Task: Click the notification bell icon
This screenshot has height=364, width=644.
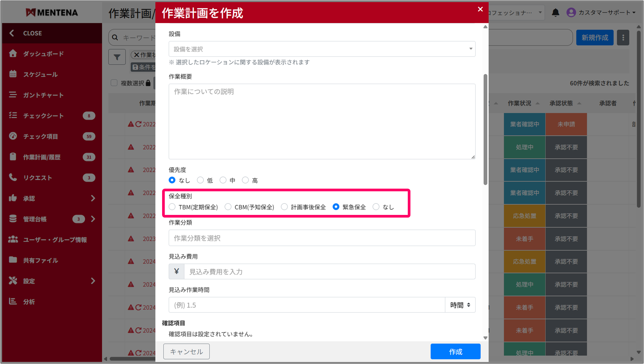Action: (x=555, y=13)
